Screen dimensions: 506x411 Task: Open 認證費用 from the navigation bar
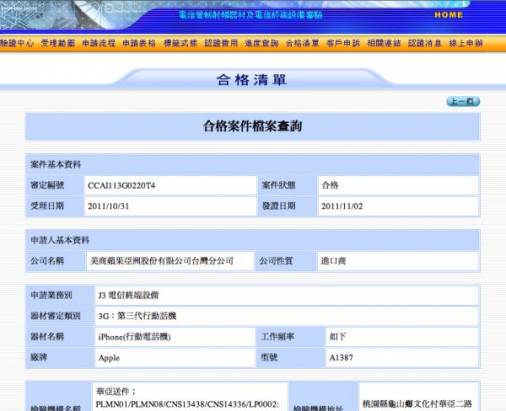[221, 43]
